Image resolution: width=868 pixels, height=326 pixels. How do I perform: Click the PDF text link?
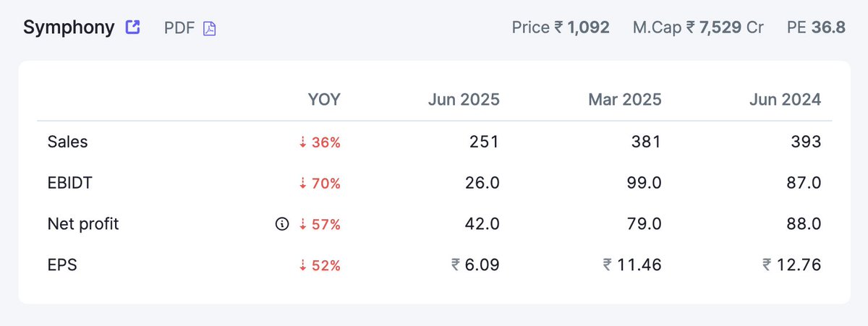179,28
